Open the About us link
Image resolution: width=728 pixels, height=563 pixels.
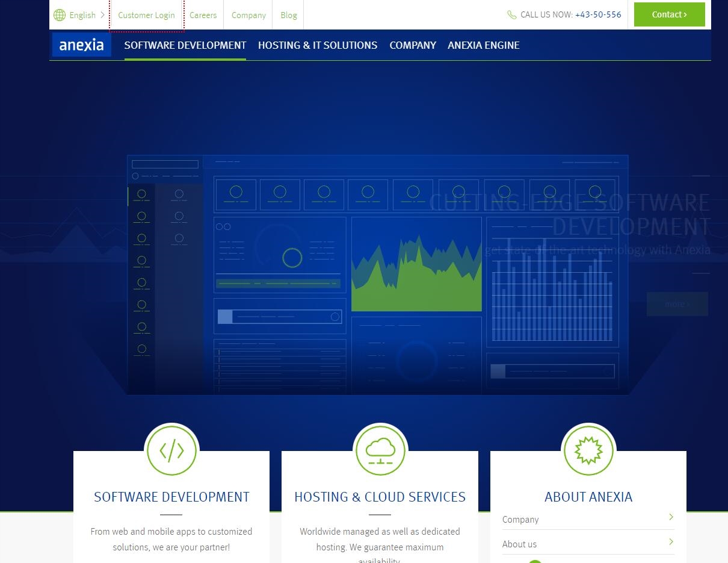click(x=519, y=544)
